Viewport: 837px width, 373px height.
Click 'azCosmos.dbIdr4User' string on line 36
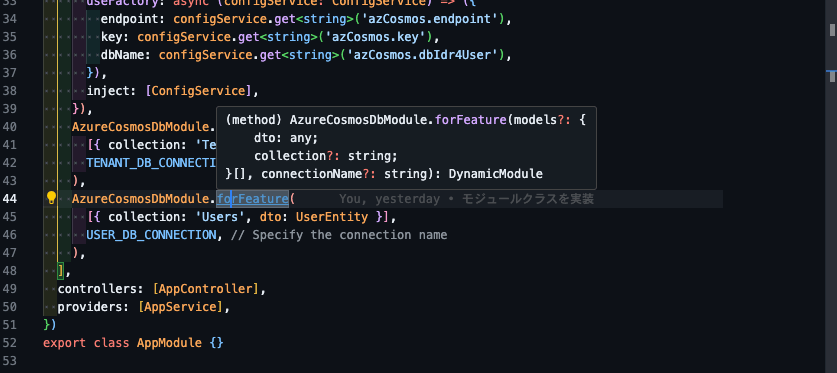click(x=423, y=55)
